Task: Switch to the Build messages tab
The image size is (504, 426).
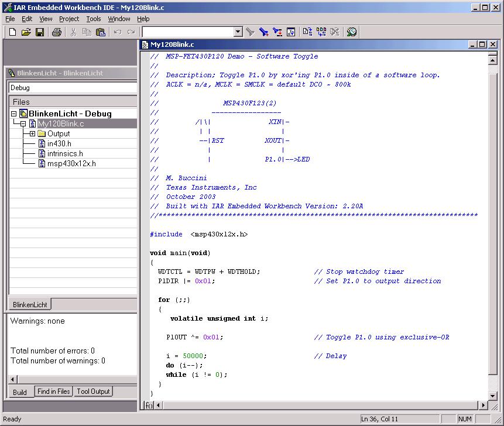Action: tap(20, 392)
